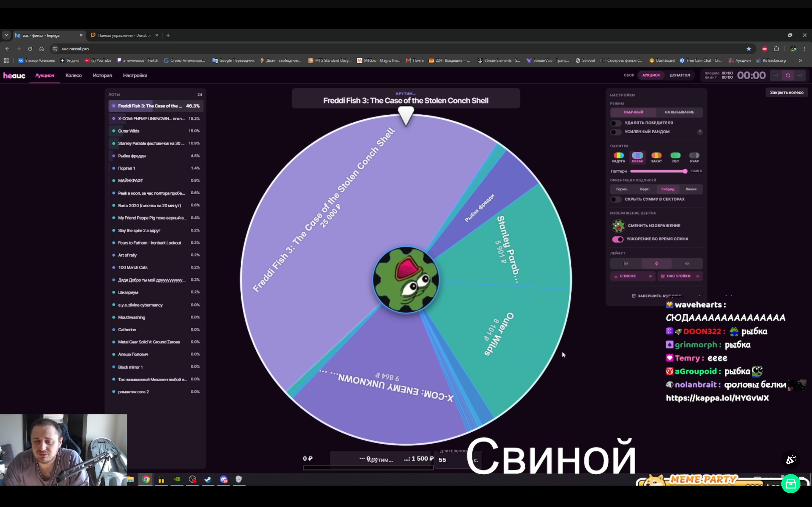Open a new browser tab
This screenshot has height=507, width=812.
click(168, 35)
